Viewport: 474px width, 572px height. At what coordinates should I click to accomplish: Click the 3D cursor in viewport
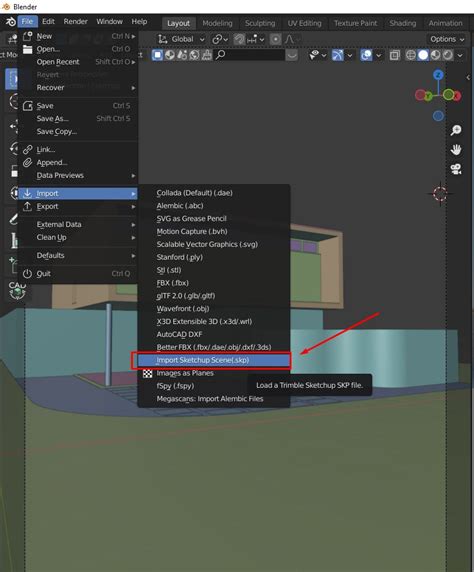pyautogui.click(x=440, y=194)
